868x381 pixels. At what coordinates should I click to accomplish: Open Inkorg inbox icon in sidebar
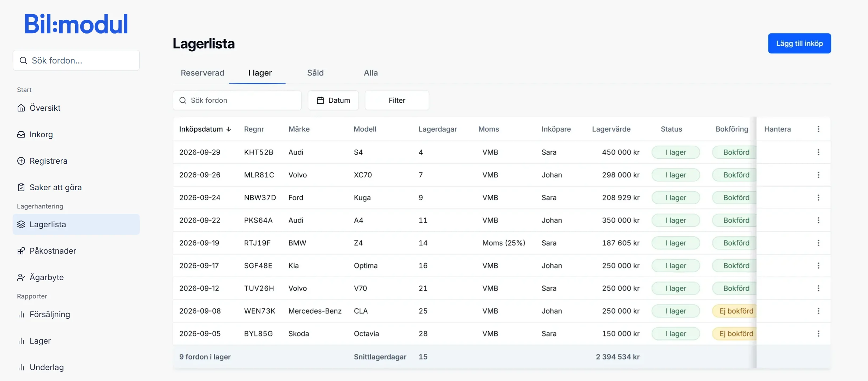click(x=21, y=134)
